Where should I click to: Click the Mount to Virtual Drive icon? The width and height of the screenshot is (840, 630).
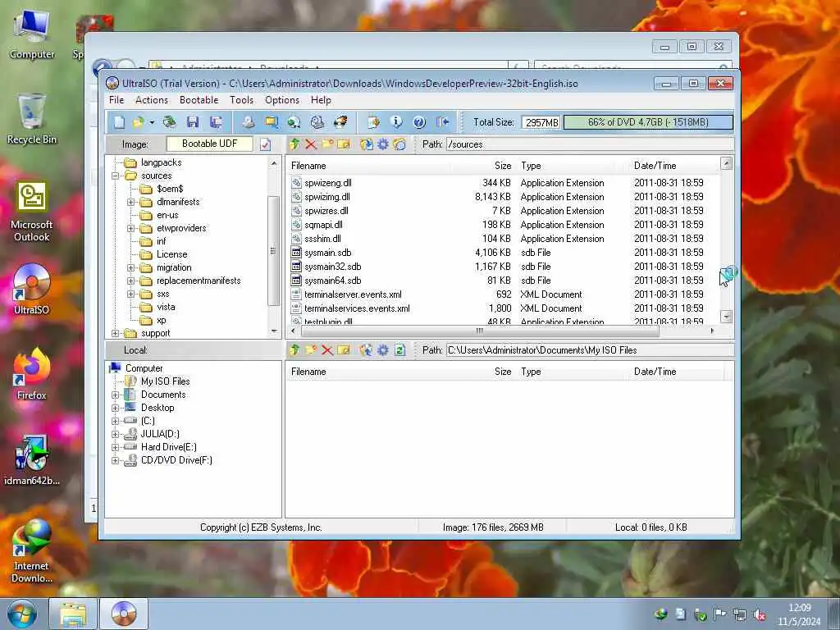tap(317, 122)
